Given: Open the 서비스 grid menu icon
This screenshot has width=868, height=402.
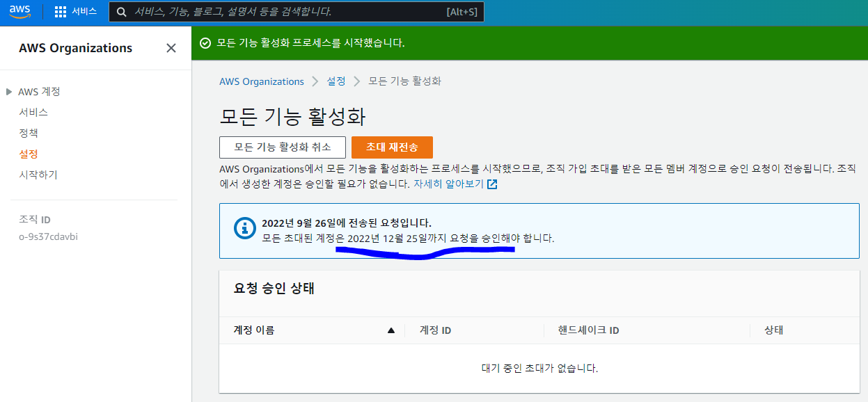Looking at the screenshot, I should point(61,12).
